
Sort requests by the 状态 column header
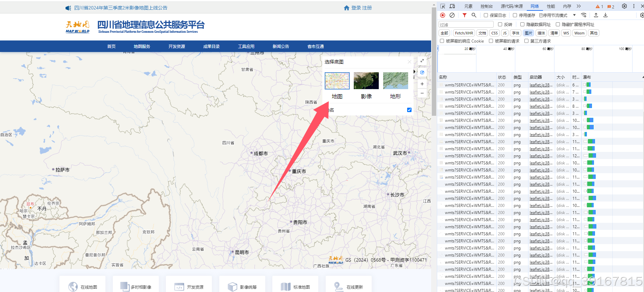point(504,77)
